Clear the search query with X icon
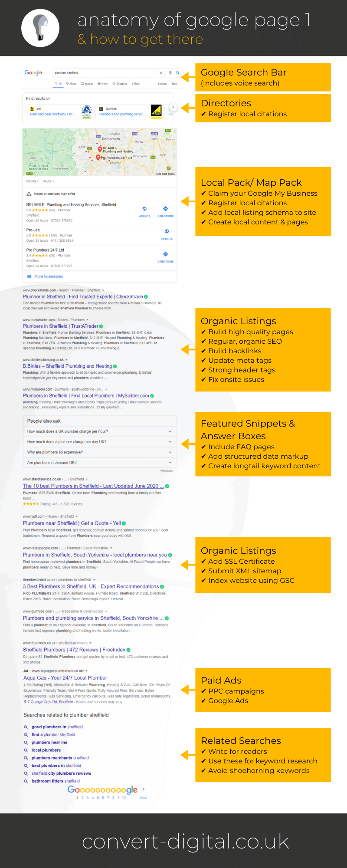Image resolution: width=347 pixels, height=868 pixels. pos(161,73)
